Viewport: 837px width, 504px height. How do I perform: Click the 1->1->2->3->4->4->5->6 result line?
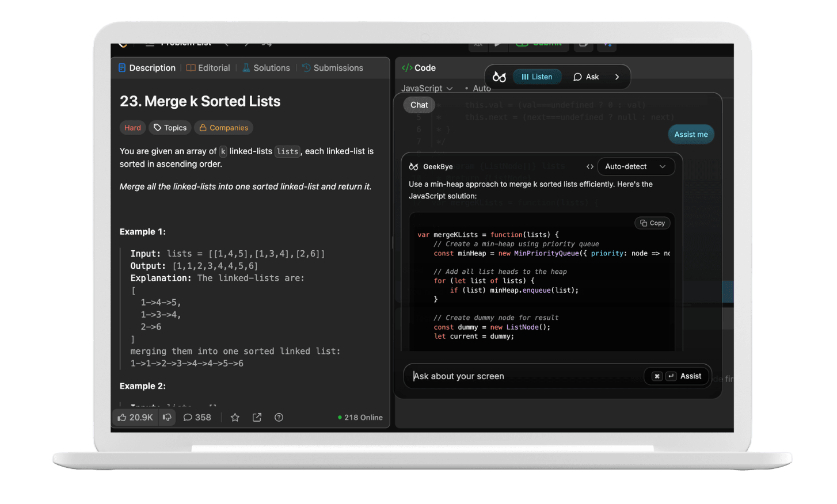click(187, 364)
